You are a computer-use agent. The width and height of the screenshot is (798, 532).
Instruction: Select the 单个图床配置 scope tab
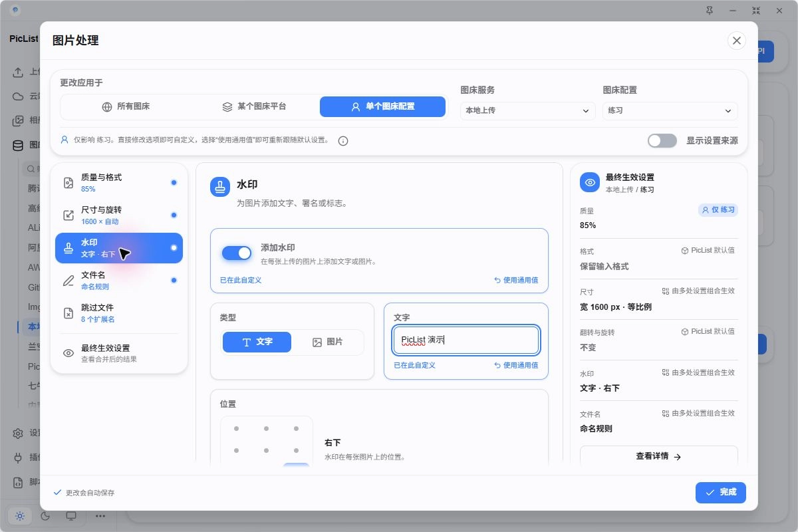coord(382,106)
